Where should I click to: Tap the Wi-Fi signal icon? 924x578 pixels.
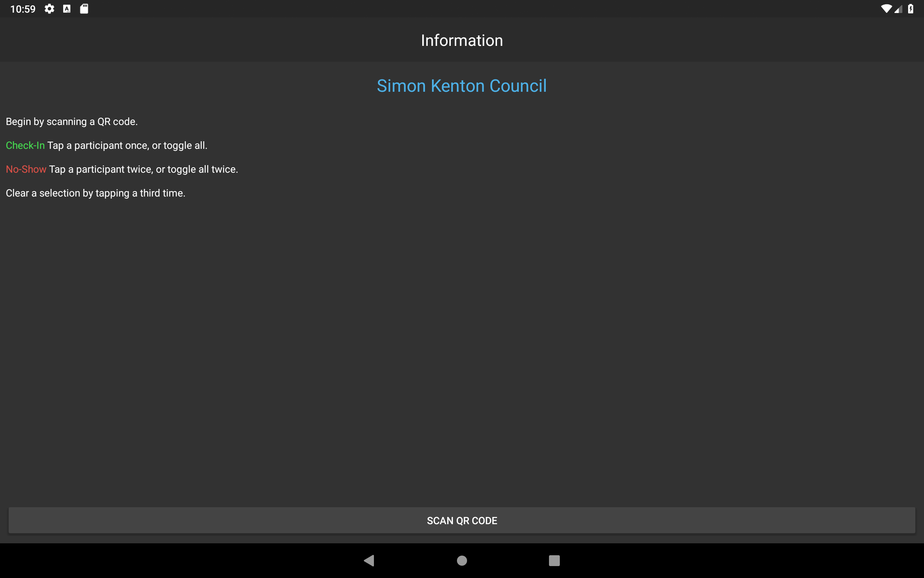click(886, 9)
